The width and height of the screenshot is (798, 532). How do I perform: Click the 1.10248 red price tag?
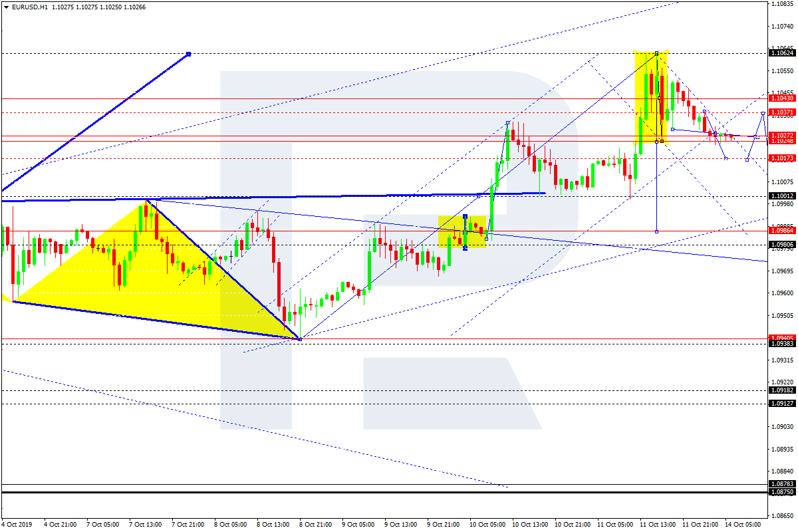click(781, 142)
